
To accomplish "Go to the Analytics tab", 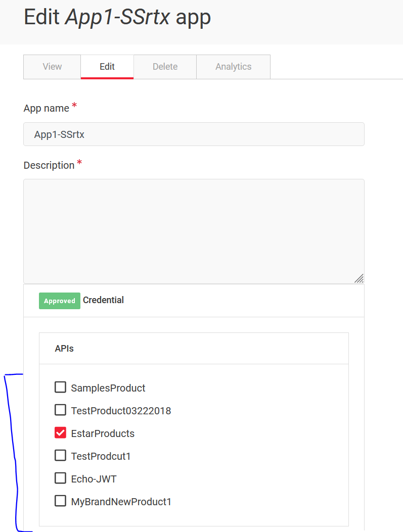I will (233, 66).
